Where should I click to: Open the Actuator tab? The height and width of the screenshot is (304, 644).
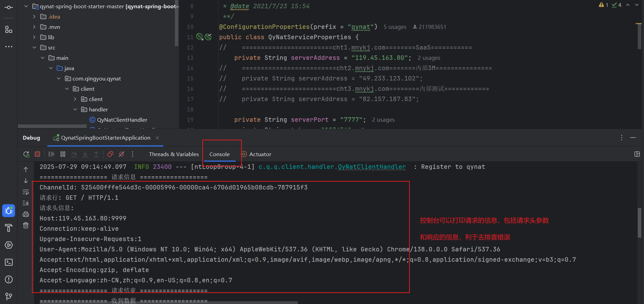[260, 154]
